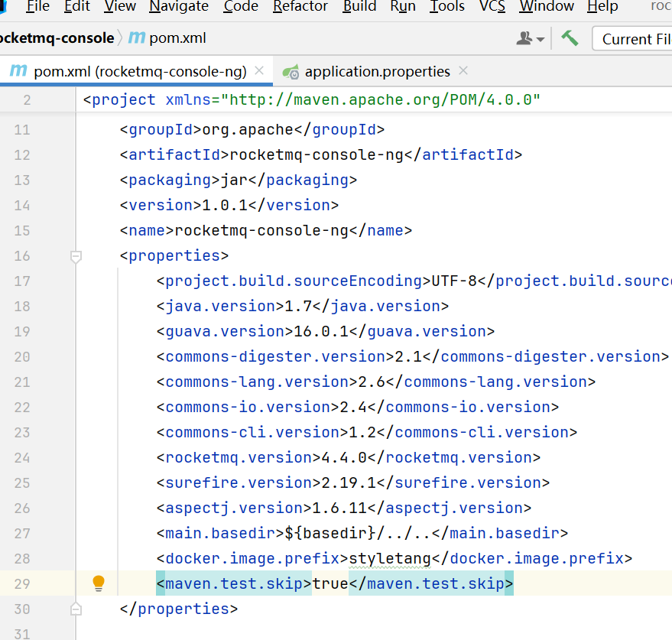Open the Window menu
This screenshot has width=672, height=640.
coord(547,6)
